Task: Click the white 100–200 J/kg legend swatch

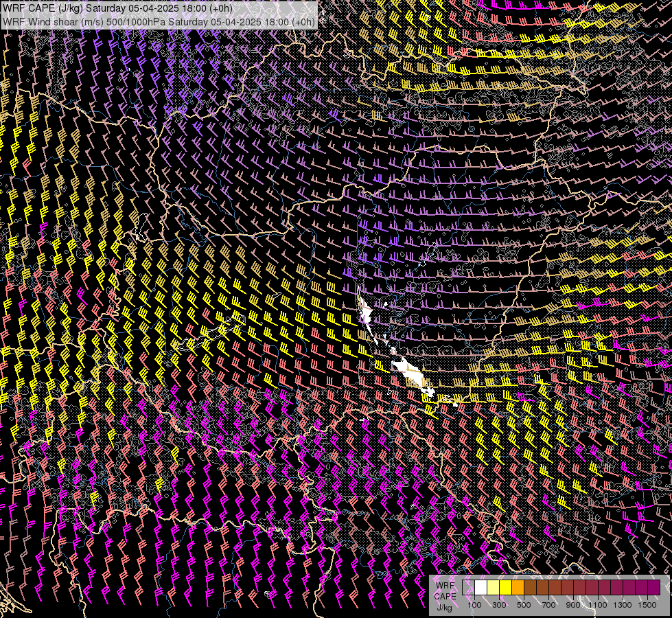Action: [x=481, y=588]
